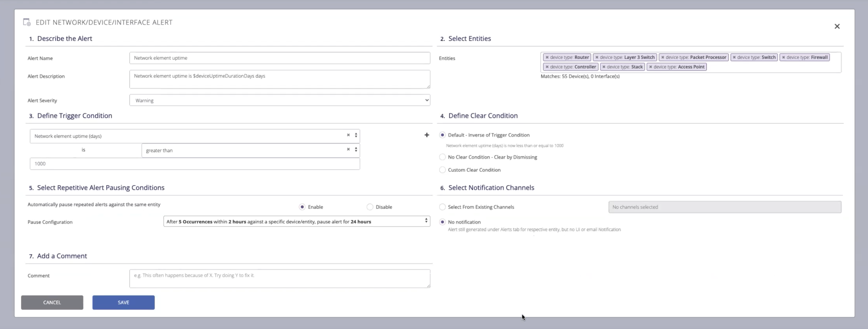Screen dimensions: 868x329
Task: Enable automatic pausing of repeated alerts
Action: click(302, 207)
